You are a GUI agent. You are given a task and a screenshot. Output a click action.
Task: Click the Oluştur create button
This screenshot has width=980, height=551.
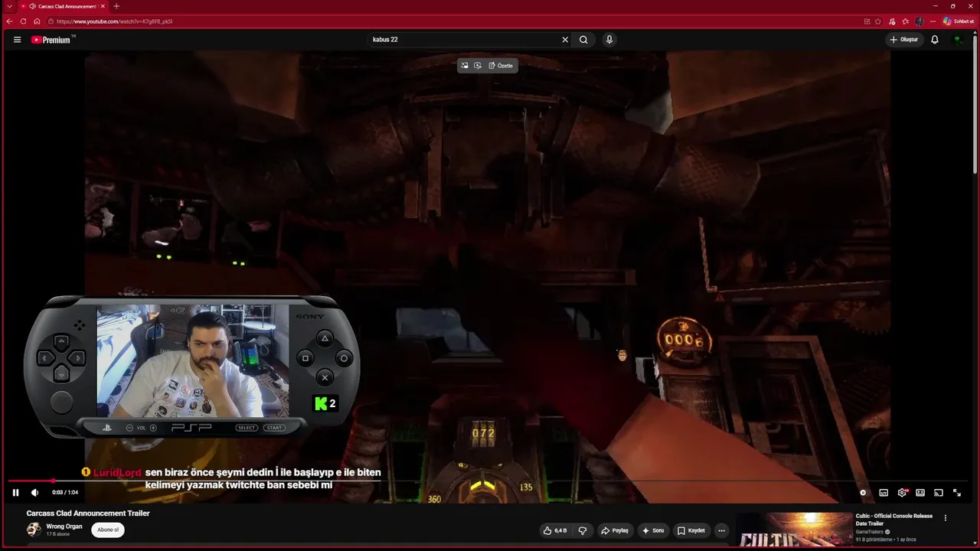pos(904,40)
